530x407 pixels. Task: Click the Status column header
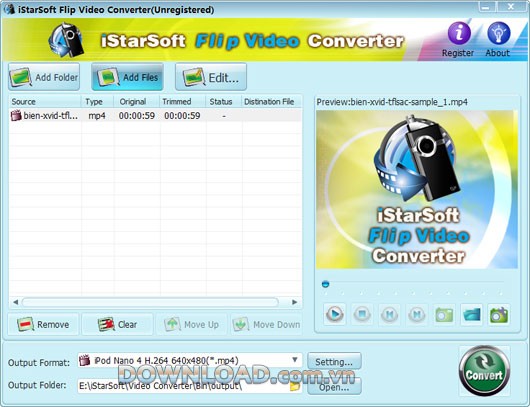coord(223,101)
